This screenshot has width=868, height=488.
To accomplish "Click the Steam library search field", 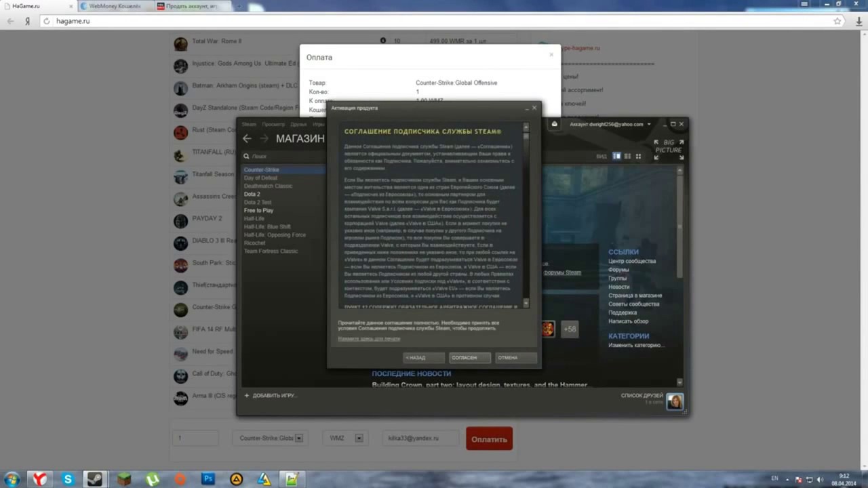I will [x=285, y=156].
